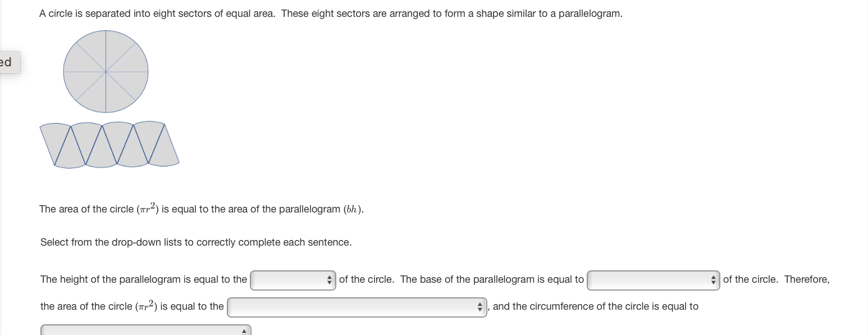Click the up-down stepper on the base dropdown

tap(713, 279)
